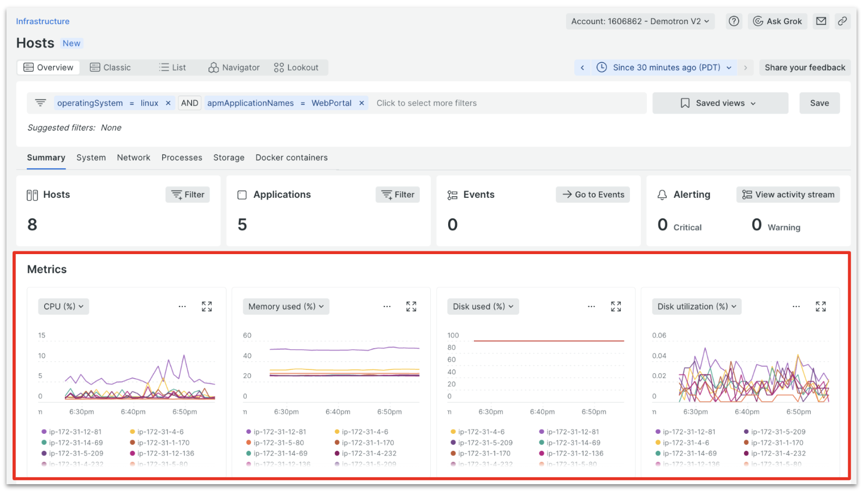Select the Network tab
The width and height of the screenshot is (868, 494).
[x=133, y=158]
